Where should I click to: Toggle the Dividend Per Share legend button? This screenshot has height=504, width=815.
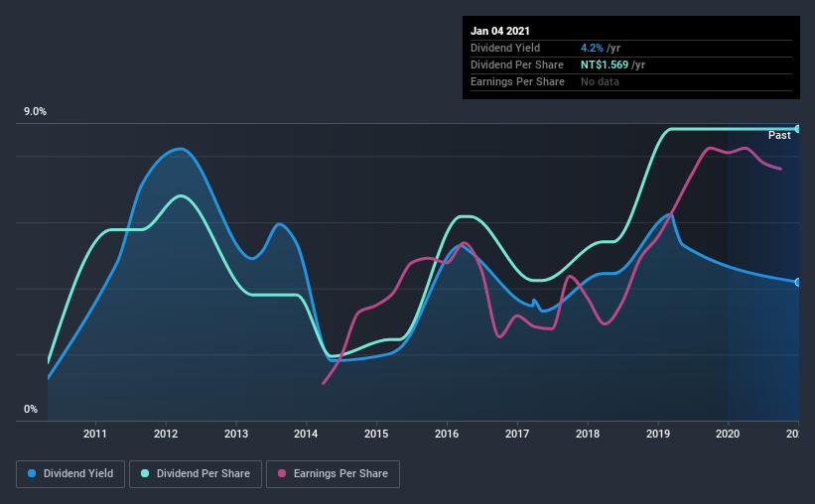[196, 474]
